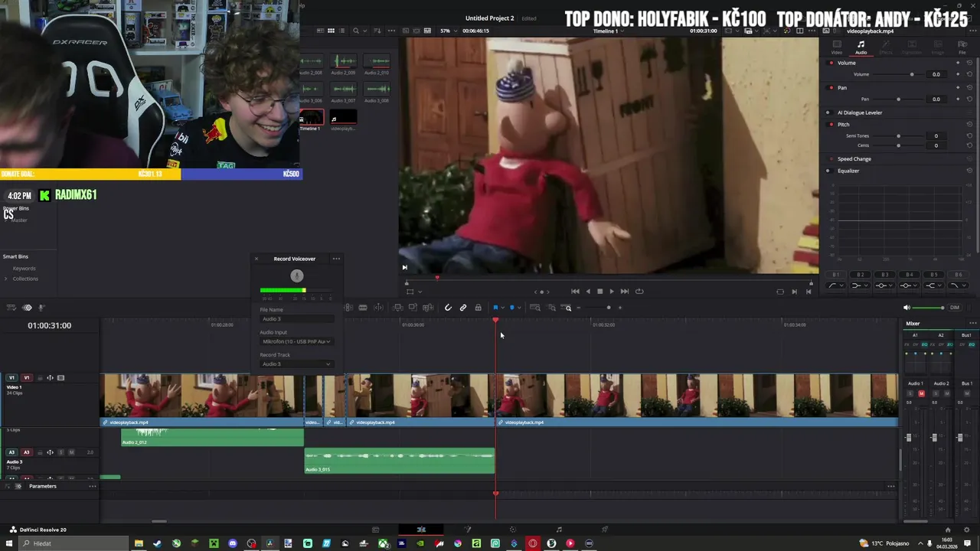980x551 pixels.
Task: Select the Audio 2_012 clip on timeline
Action: [x=212, y=438]
